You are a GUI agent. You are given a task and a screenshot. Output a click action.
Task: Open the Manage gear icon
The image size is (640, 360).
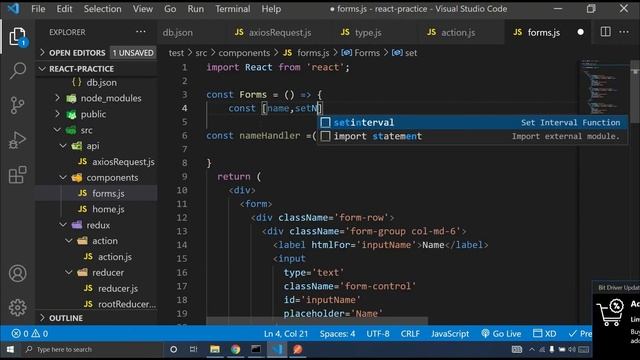[x=18, y=308]
